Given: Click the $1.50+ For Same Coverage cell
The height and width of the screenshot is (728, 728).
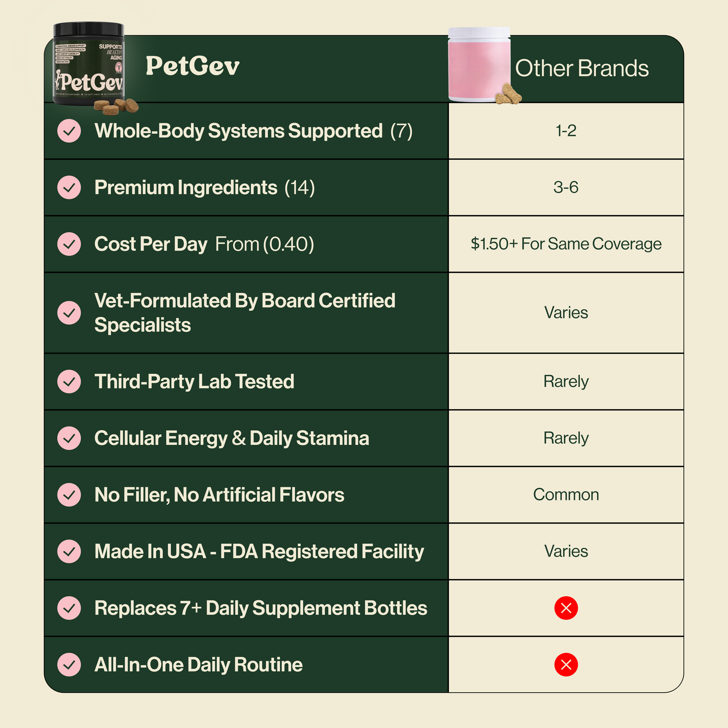Looking at the screenshot, I should 566,244.
